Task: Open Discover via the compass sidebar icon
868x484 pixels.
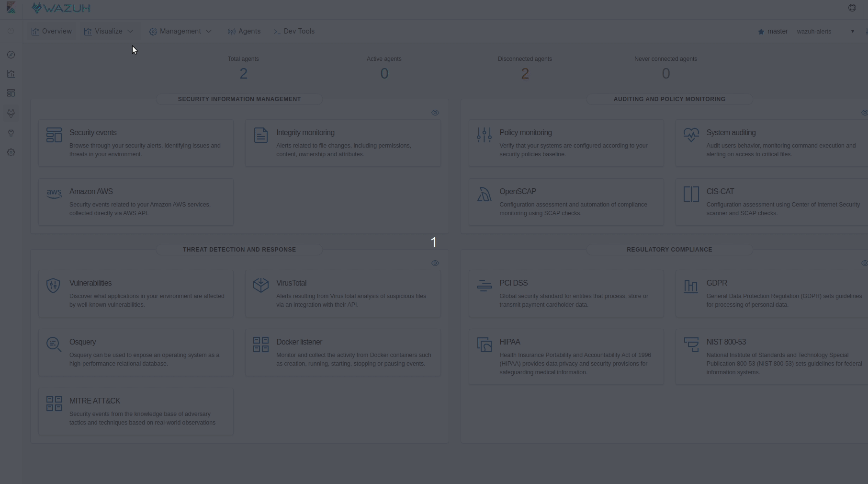Action: click(x=11, y=55)
